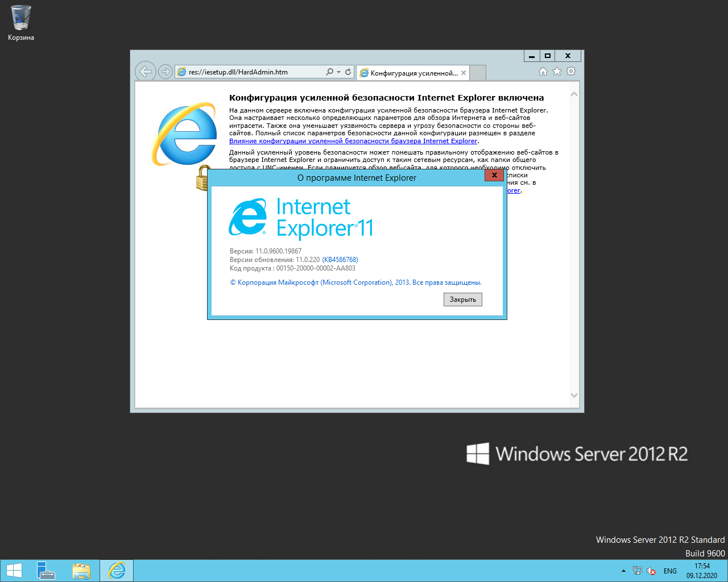
Task: Go to the Home page via house icon
Action: pyautogui.click(x=543, y=72)
